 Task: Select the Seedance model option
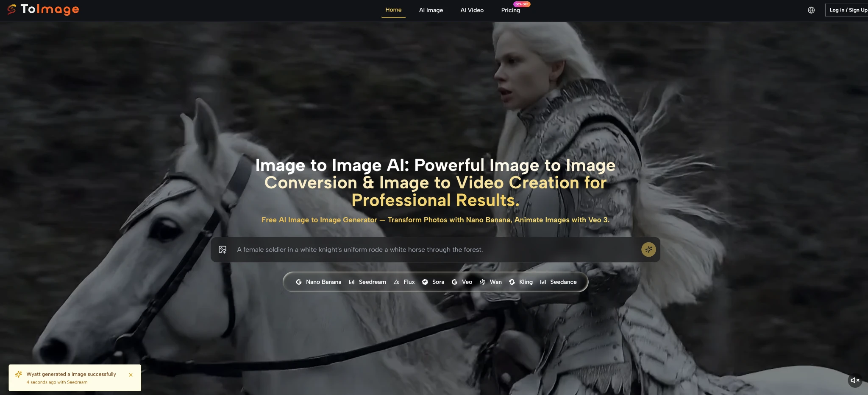tap(559, 282)
